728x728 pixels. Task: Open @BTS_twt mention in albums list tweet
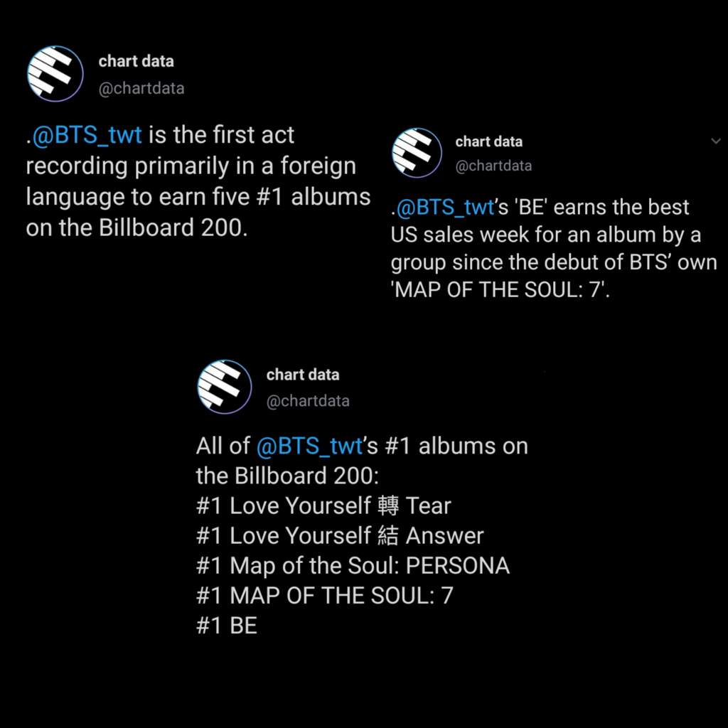(x=309, y=446)
